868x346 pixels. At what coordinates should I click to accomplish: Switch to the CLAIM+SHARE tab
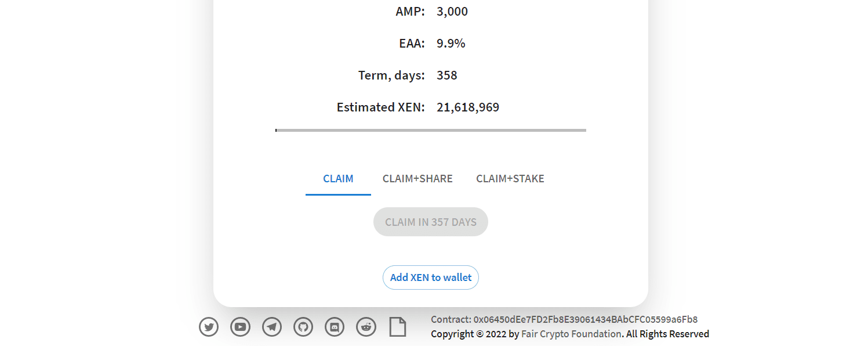click(417, 179)
